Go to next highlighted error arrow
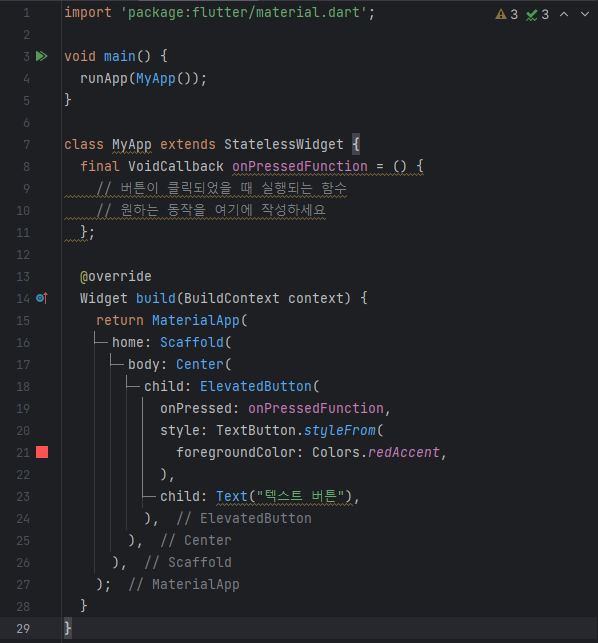 [x=585, y=14]
